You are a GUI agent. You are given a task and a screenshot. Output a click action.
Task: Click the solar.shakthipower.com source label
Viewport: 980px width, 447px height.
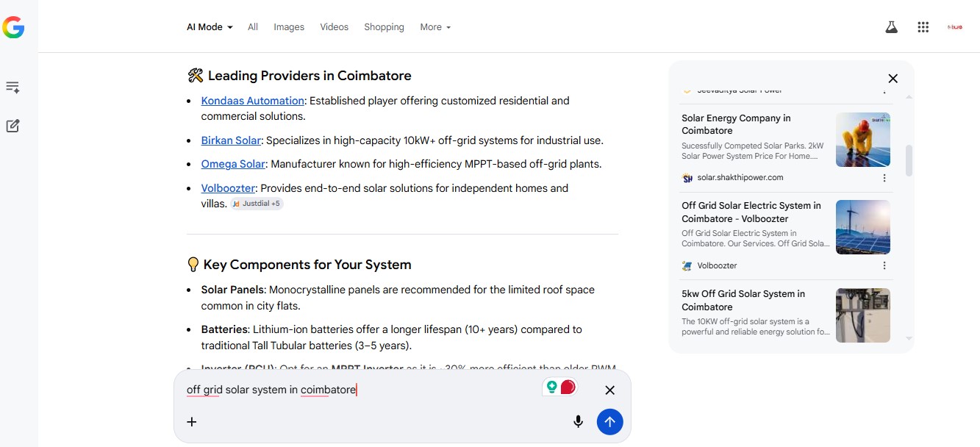pyautogui.click(x=740, y=178)
